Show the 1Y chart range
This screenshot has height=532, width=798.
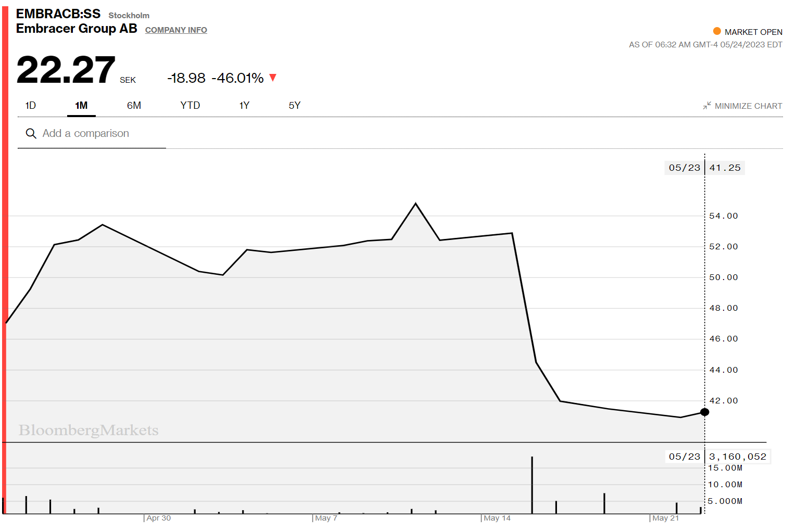coord(244,106)
